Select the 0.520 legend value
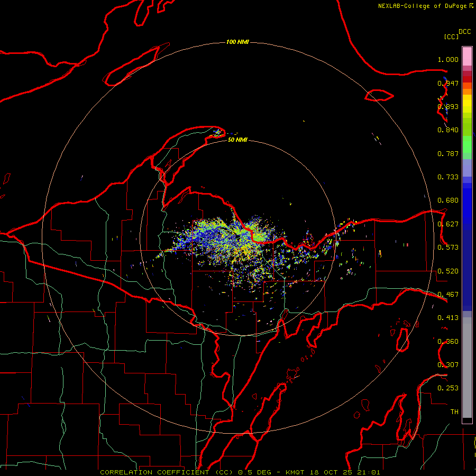 [448, 271]
